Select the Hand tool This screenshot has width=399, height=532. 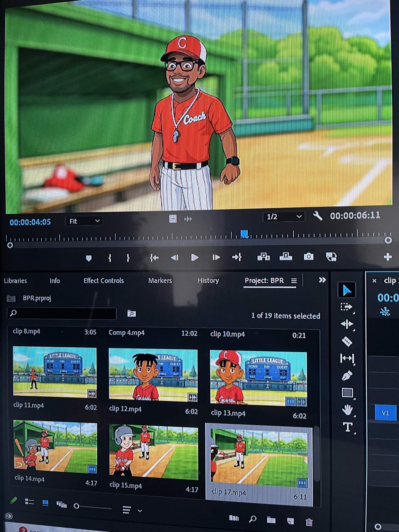[347, 410]
